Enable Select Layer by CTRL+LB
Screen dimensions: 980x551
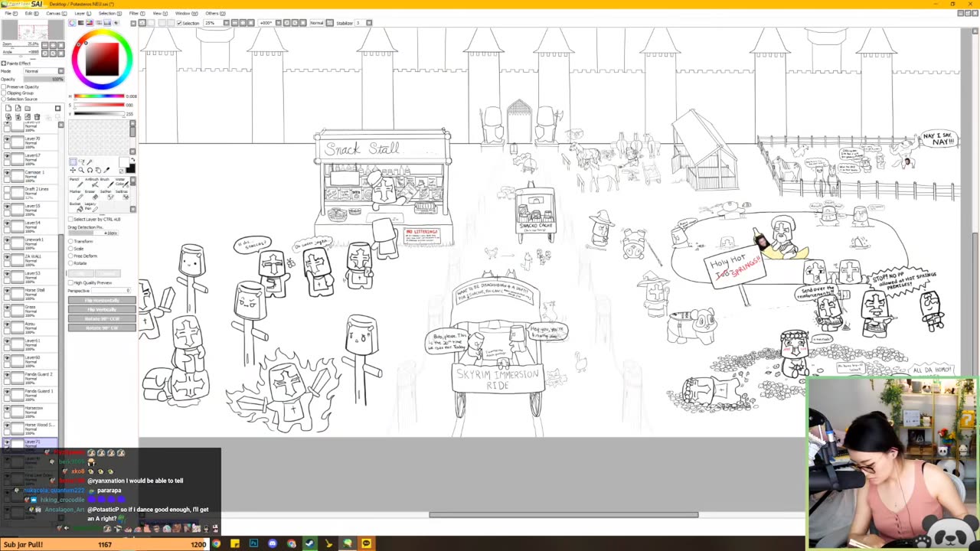tap(70, 220)
